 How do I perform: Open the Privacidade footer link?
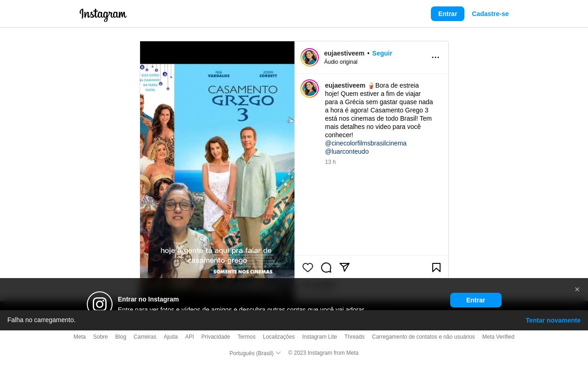point(215,337)
